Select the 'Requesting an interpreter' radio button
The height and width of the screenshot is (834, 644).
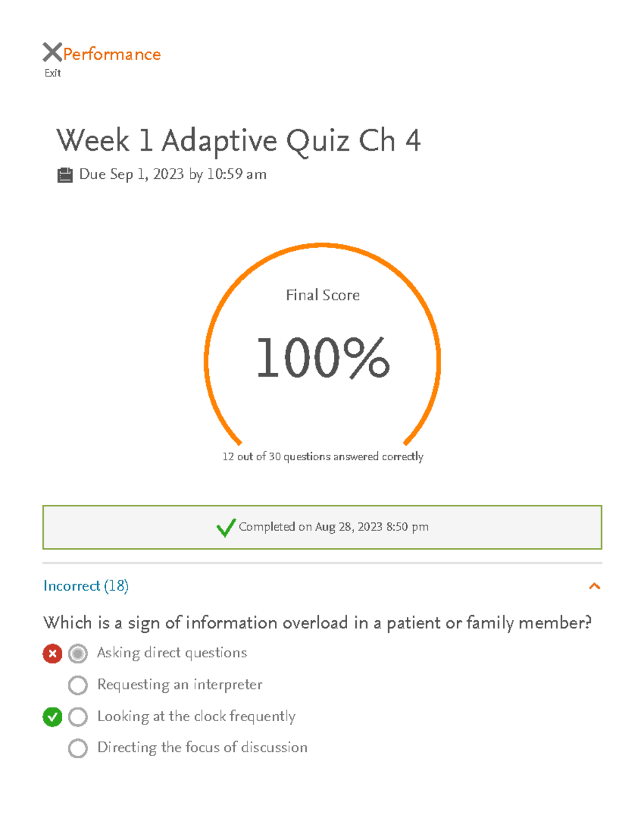(78, 685)
